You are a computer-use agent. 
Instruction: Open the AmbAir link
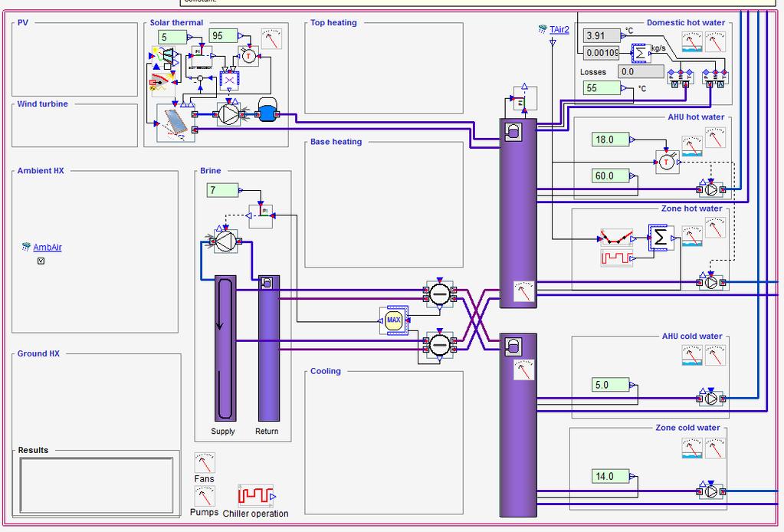(x=48, y=247)
